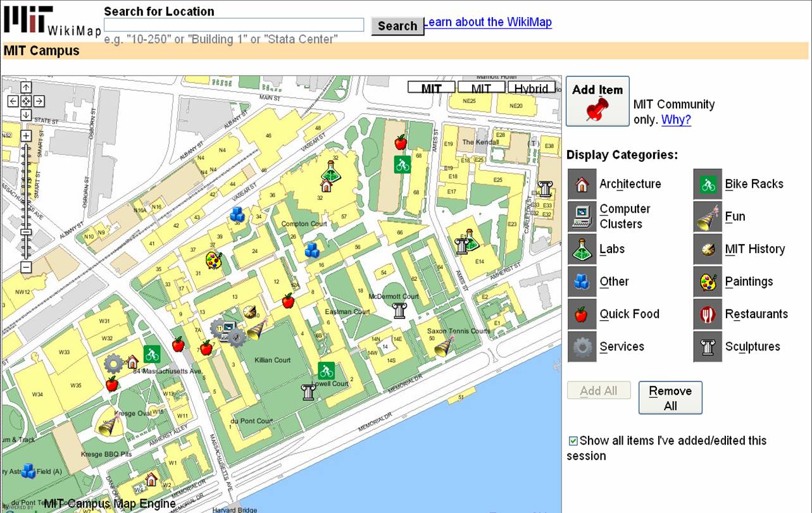The height and width of the screenshot is (513, 812).
Task: Click the map zoom slider handle
Action: click(x=26, y=232)
